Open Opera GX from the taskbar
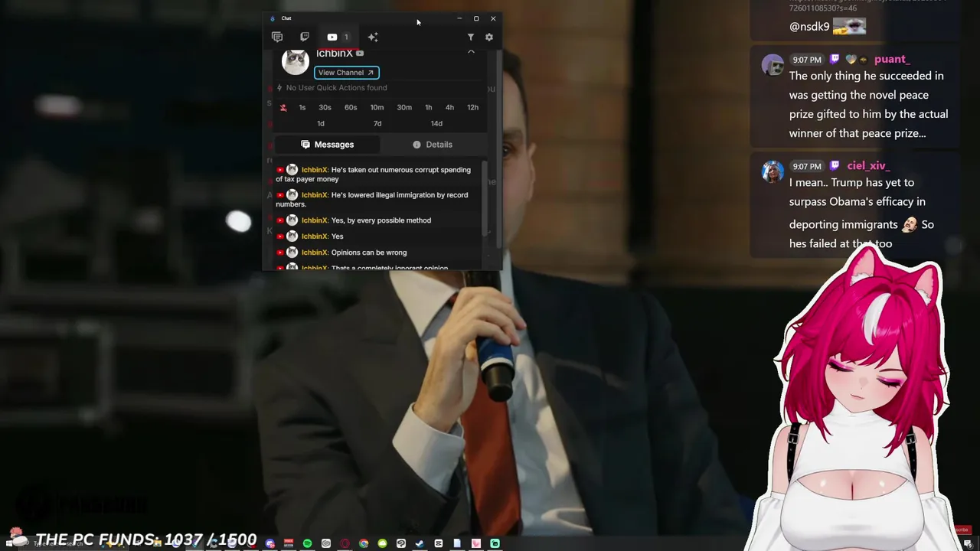Image resolution: width=980 pixels, height=551 pixels. coord(345,543)
